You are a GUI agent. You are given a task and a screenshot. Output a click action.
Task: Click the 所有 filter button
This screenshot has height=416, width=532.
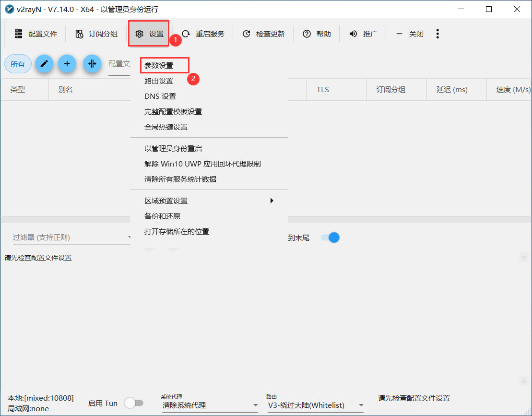coord(18,64)
